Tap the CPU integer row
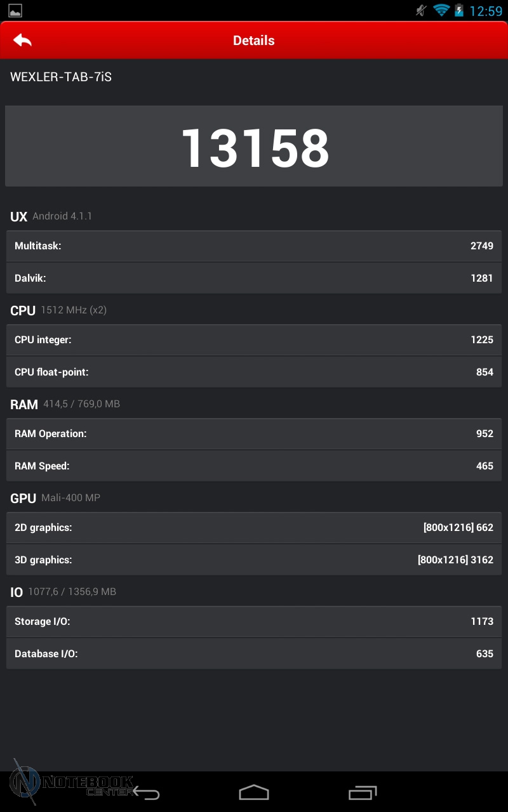The image size is (508, 812). (x=254, y=340)
